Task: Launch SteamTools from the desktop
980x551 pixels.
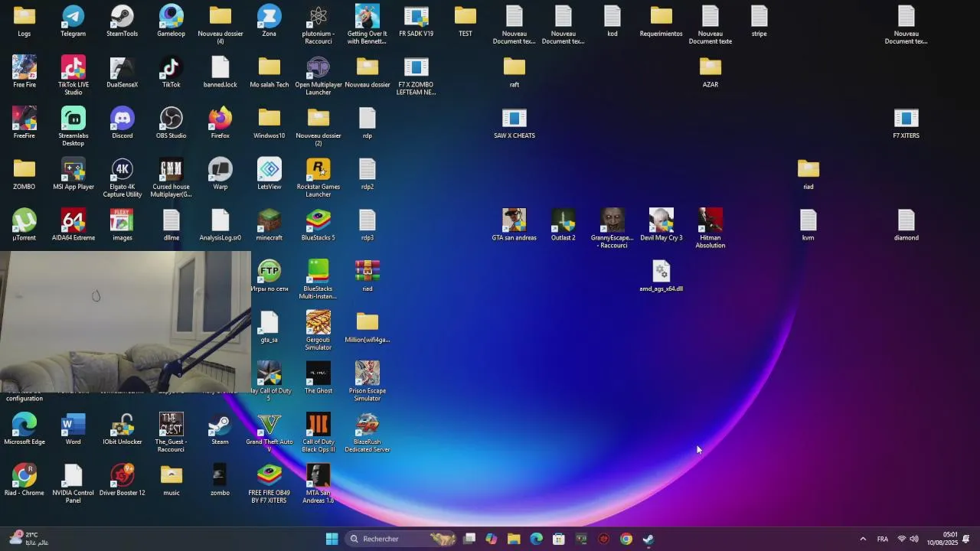Action: pyautogui.click(x=122, y=21)
